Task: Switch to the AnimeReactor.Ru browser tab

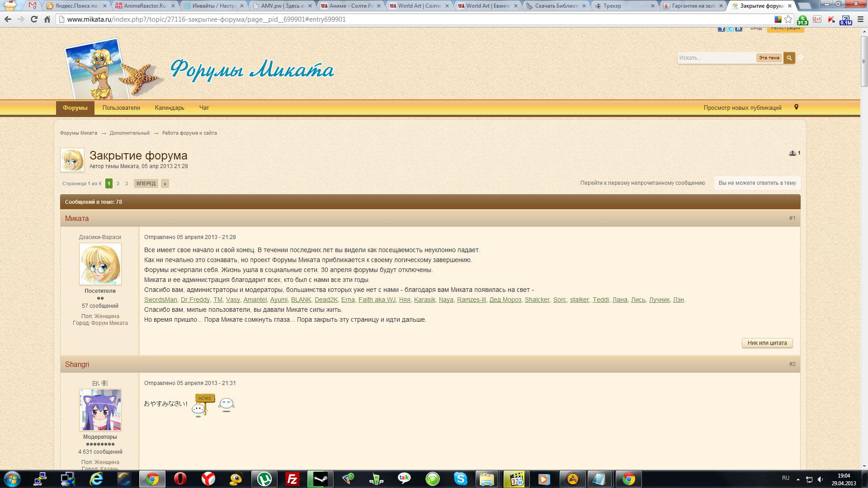Action: click(x=145, y=6)
